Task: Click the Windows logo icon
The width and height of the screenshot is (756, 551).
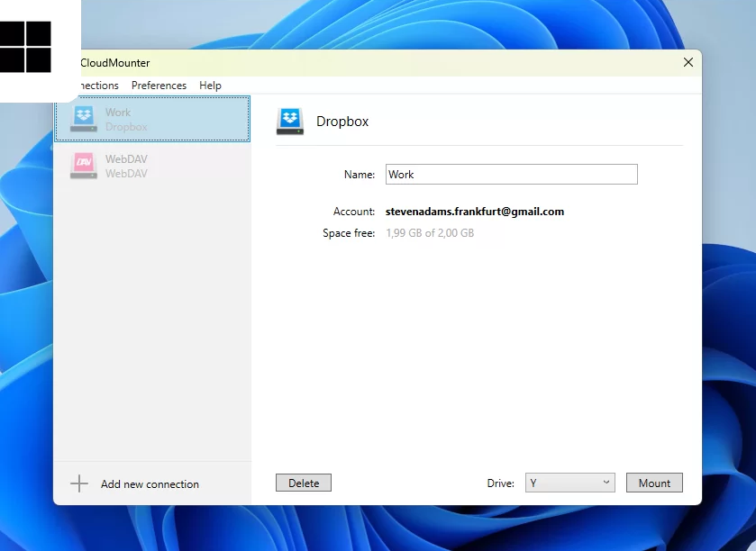Action: tap(25, 47)
